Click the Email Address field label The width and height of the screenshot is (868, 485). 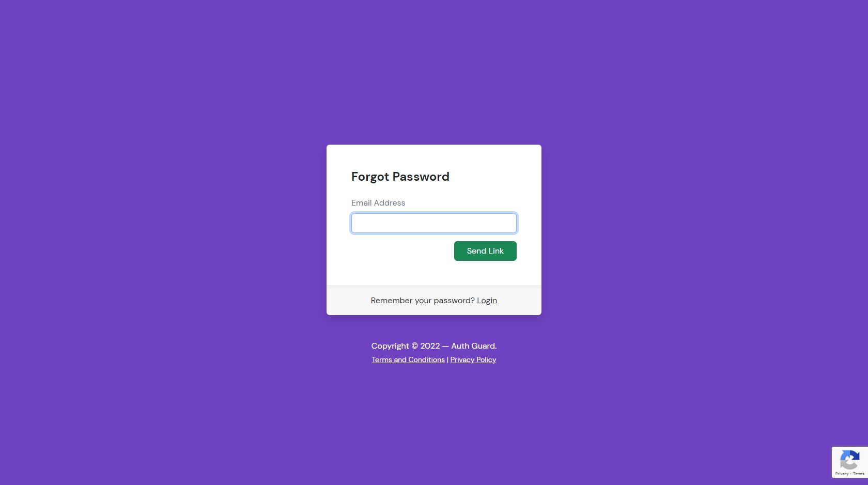pos(378,203)
